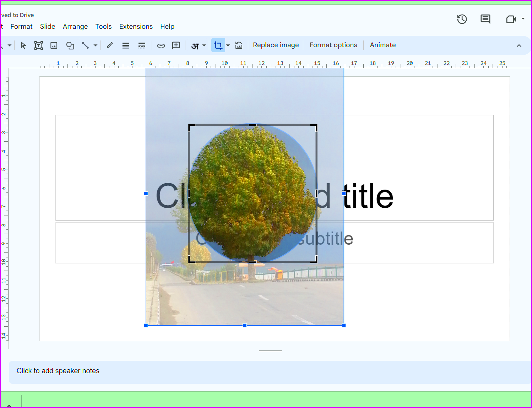Click the reset image icon

click(239, 45)
